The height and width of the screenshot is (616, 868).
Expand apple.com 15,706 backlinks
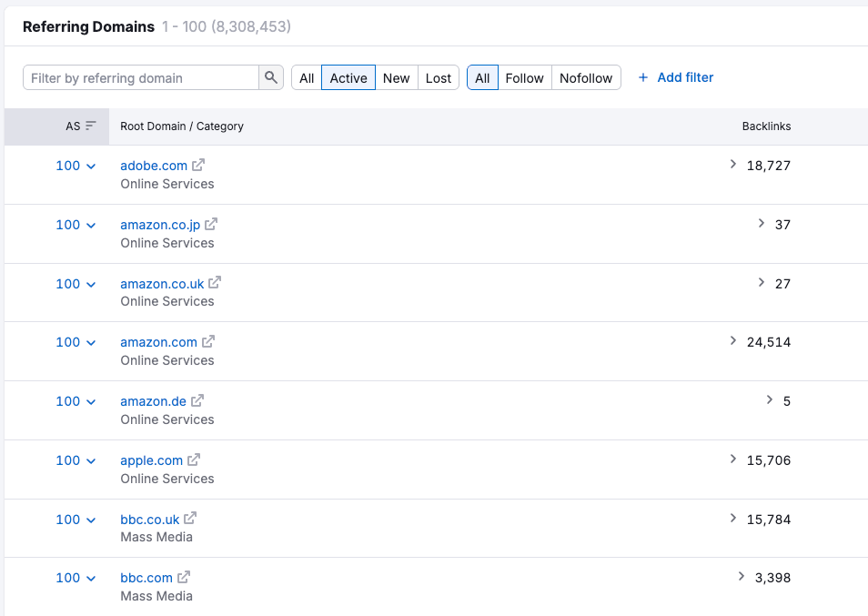(733, 459)
